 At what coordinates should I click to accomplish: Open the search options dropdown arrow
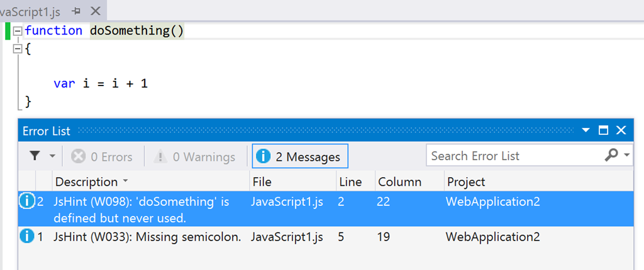pos(627,156)
